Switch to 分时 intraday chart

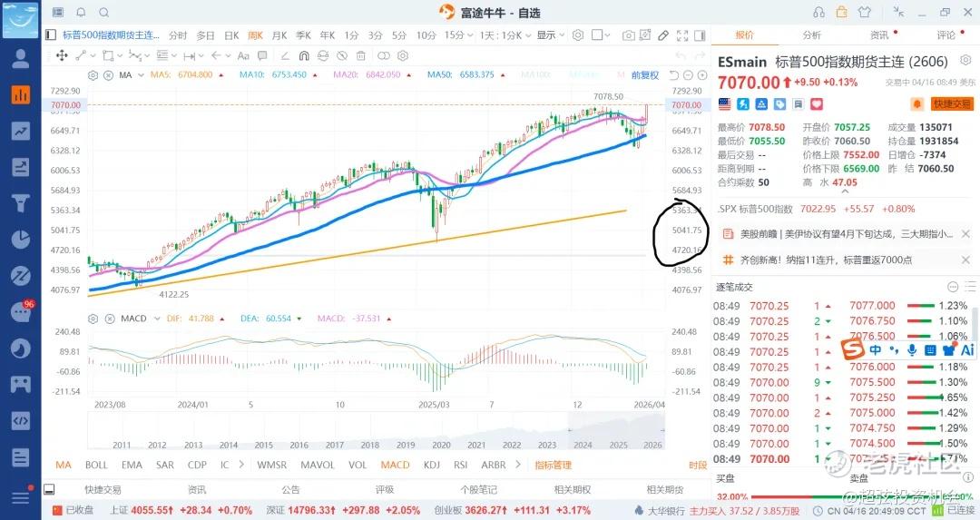tap(178, 35)
